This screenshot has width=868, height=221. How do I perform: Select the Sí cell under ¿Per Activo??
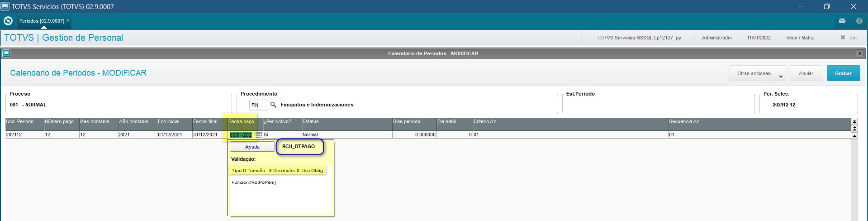tap(282, 135)
